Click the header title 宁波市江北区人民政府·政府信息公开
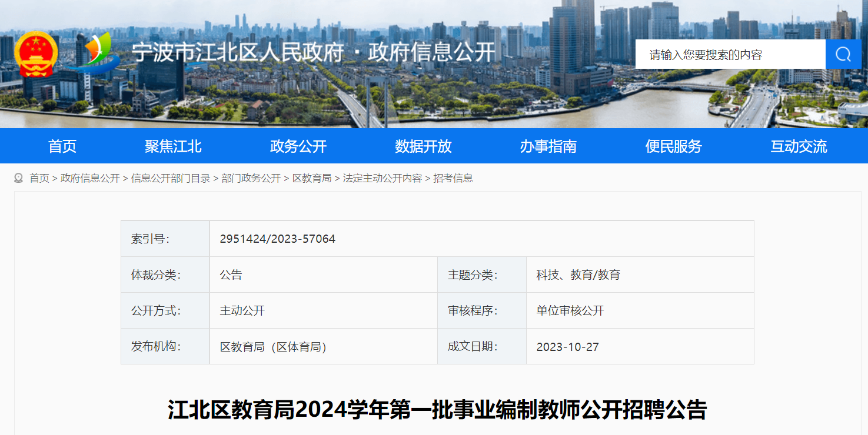868x435 pixels. 314,53
